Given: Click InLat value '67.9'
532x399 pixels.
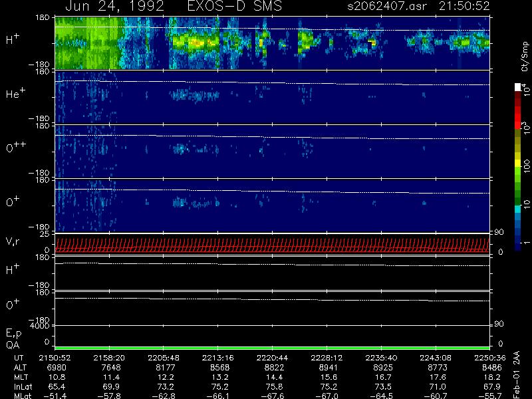Looking at the screenshot, I should [491, 386].
